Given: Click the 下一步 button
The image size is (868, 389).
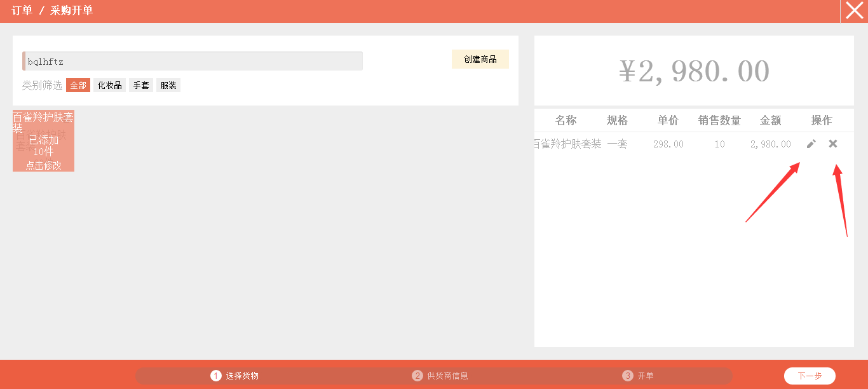Looking at the screenshot, I should [x=810, y=376].
